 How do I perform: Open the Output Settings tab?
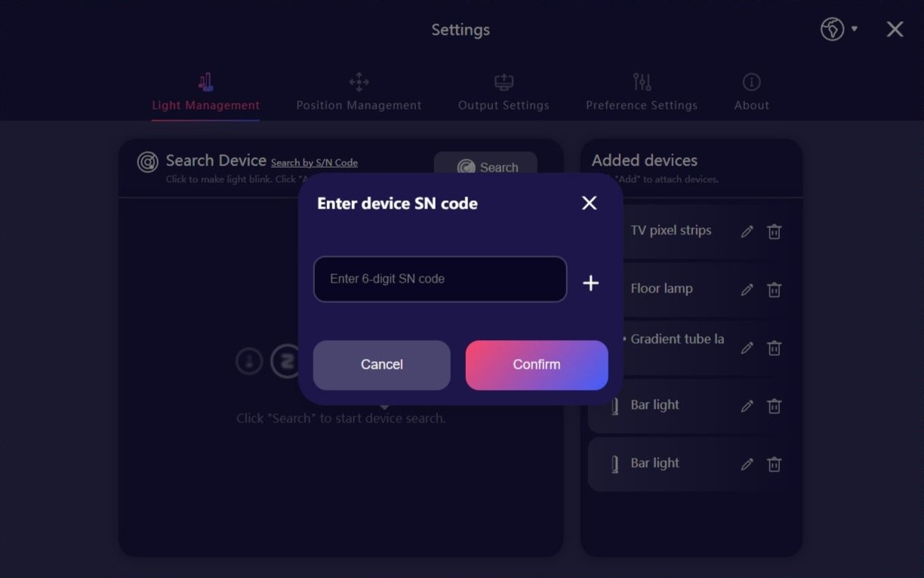[x=504, y=92]
